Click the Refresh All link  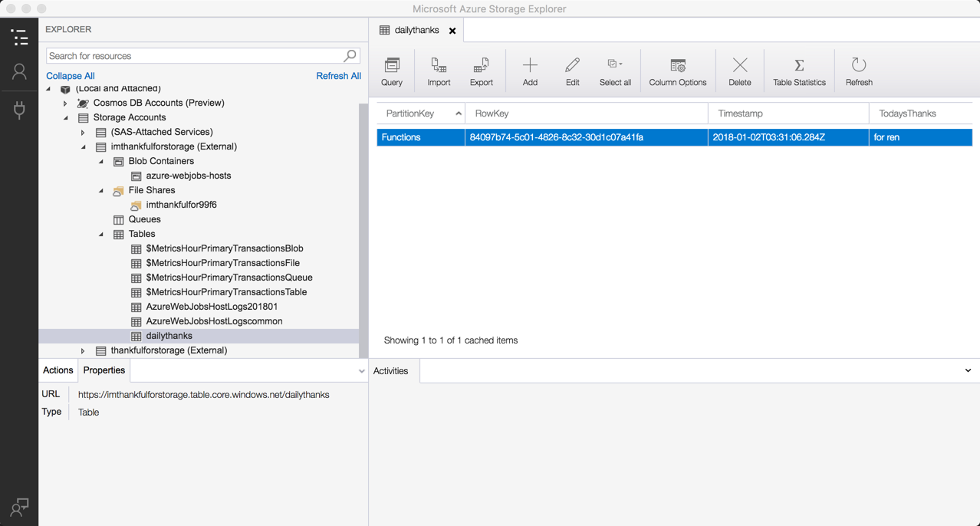[338, 76]
